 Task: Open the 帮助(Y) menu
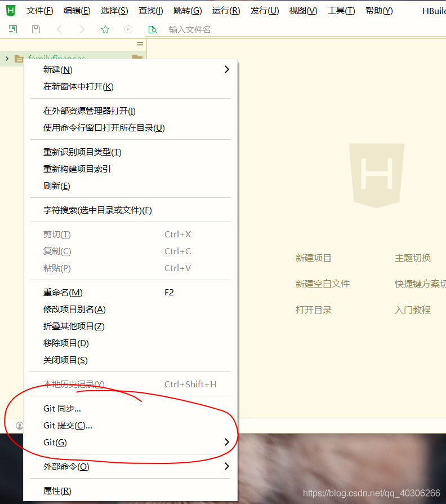(x=379, y=11)
